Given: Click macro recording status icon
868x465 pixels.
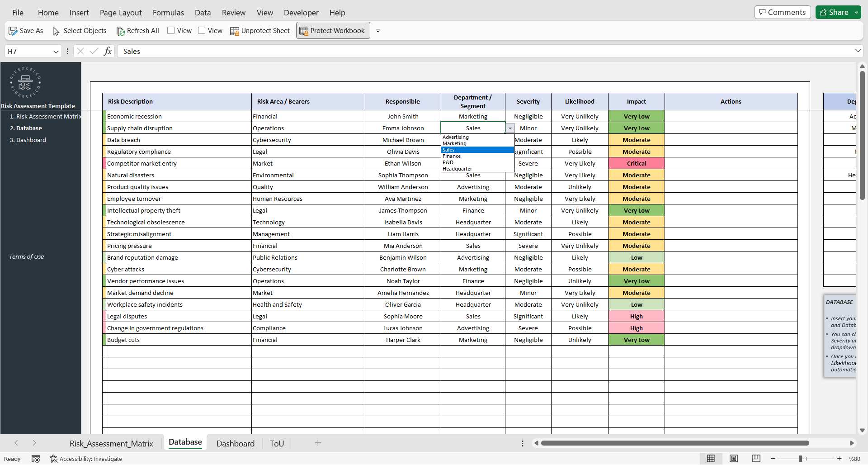Looking at the screenshot, I should click(36, 459).
